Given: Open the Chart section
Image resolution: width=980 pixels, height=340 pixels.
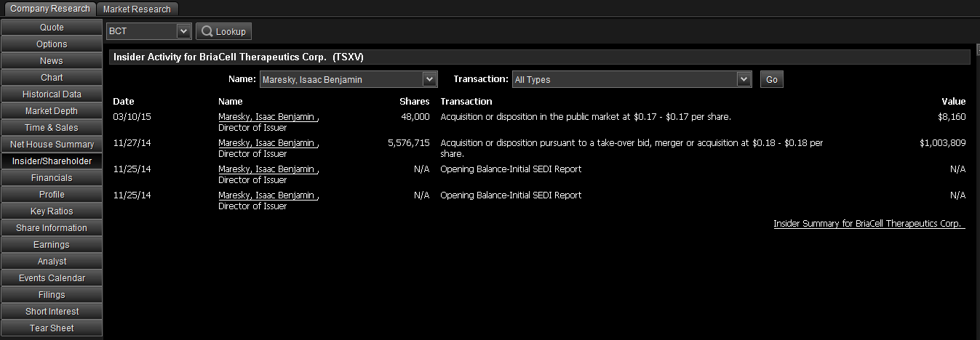Looking at the screenshot, I should coord(52,78).
